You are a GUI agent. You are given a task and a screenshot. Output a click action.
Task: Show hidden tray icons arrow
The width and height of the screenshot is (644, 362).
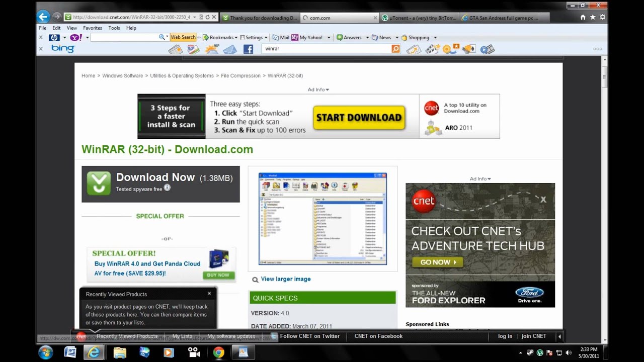(x=520, y=352)
